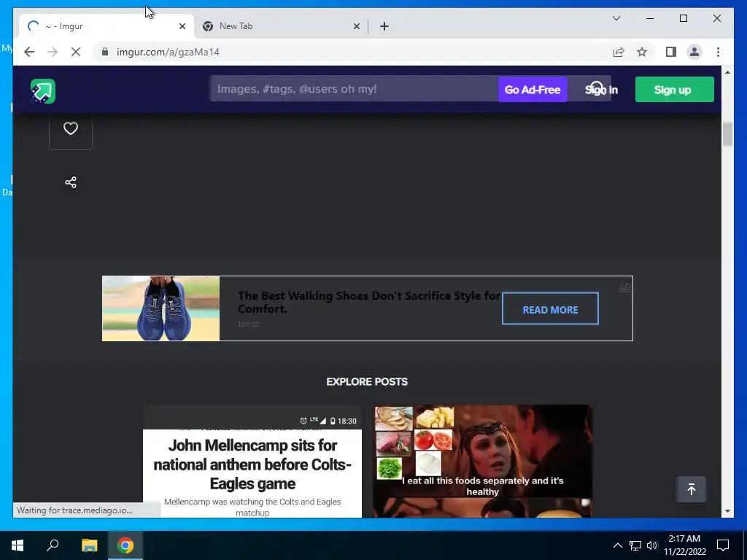
Task: Focus the Imgur search input field
Action: tap(355, 89)
